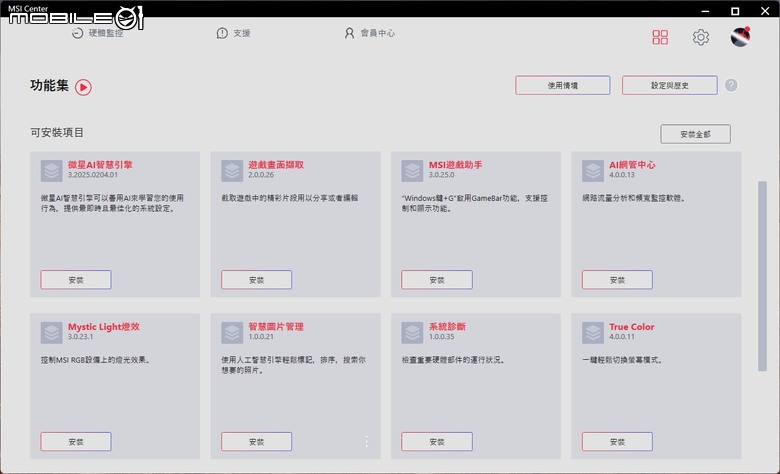Viewport: 780px width, 474px height.
Task: Click the 微星AI智慧引擎 layers icon
Action: [x=52, y=171]
